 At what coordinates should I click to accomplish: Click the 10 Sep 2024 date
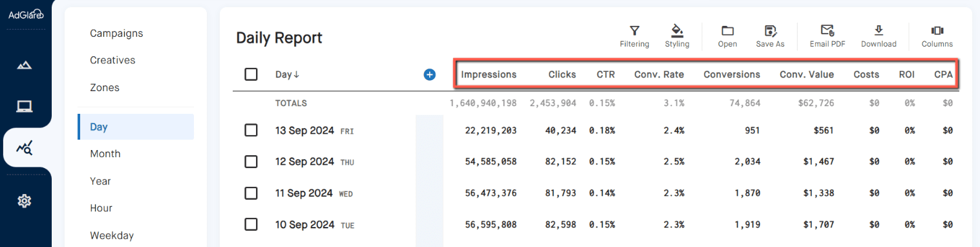click(304, 224)
